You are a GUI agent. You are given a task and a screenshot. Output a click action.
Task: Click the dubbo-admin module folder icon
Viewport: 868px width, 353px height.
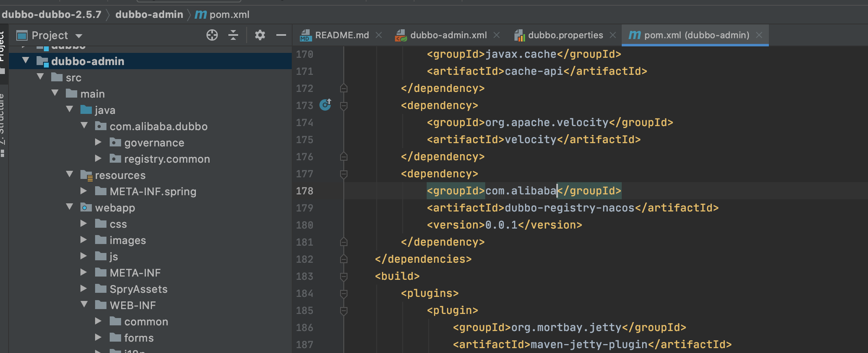(42, 61)
